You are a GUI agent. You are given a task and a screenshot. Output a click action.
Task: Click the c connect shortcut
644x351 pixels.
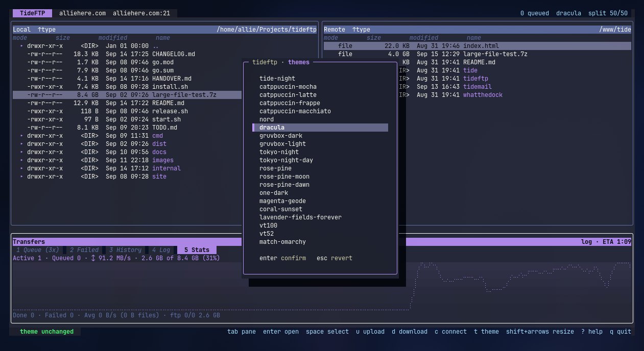point(450,332)
